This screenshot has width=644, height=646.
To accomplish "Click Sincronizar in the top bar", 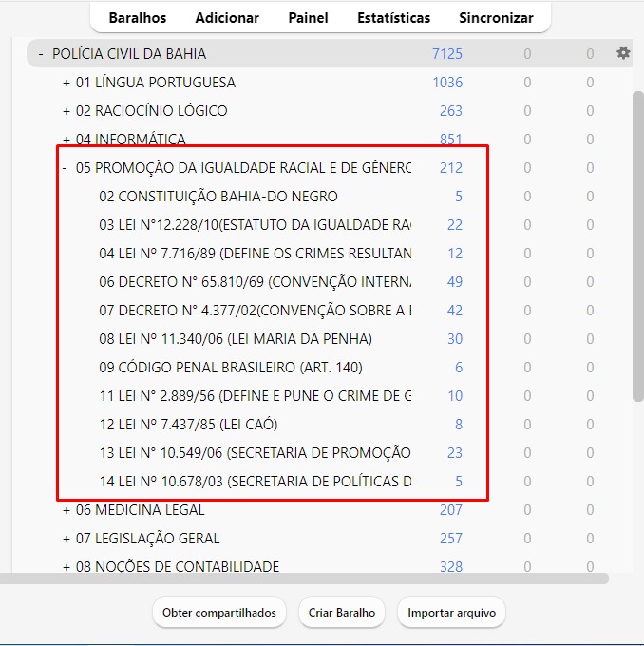I will pyautogui.click(x=496, y=18).
